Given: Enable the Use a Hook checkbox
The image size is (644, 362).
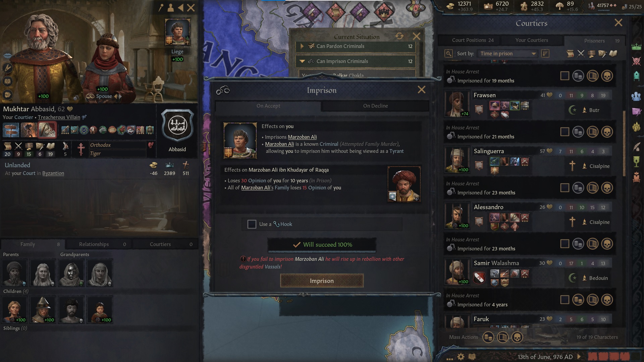Looking at the screenshot, I should pos(252,224).
